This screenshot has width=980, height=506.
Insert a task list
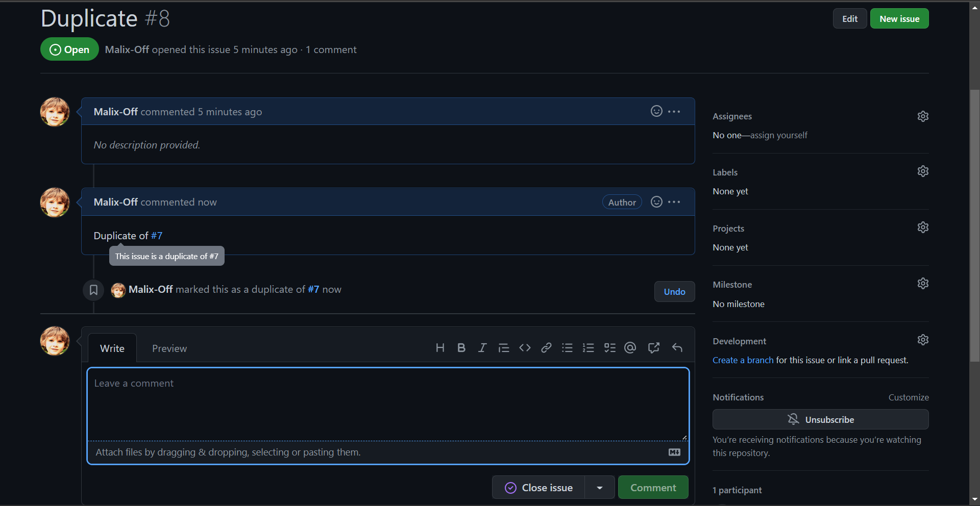coord(609,347)
